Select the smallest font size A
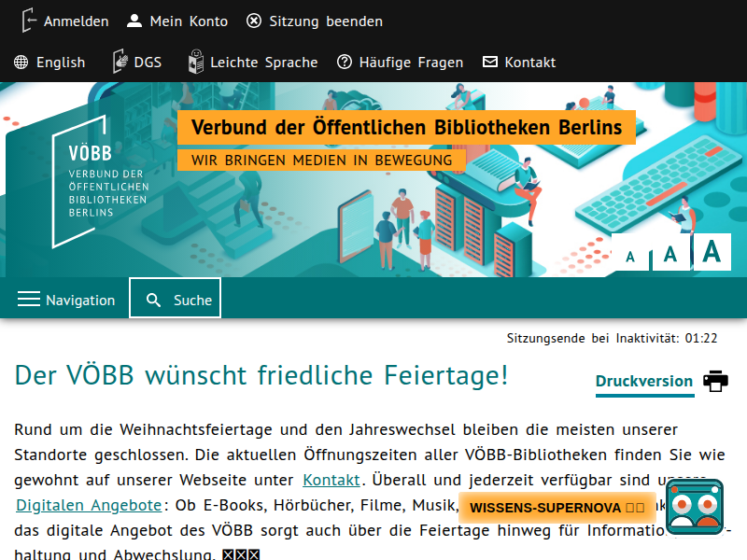 [x=630, y=256]
